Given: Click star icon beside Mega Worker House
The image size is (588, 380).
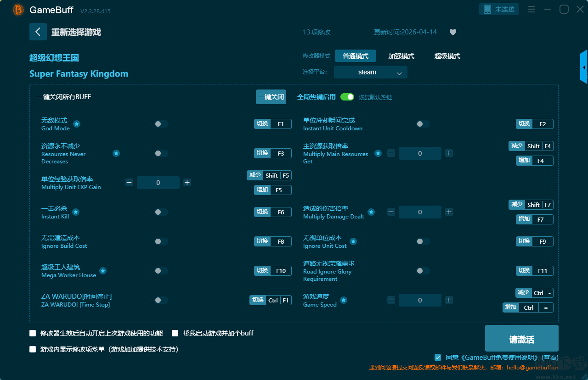Looking at the screenshot, I should coord(103,271).
